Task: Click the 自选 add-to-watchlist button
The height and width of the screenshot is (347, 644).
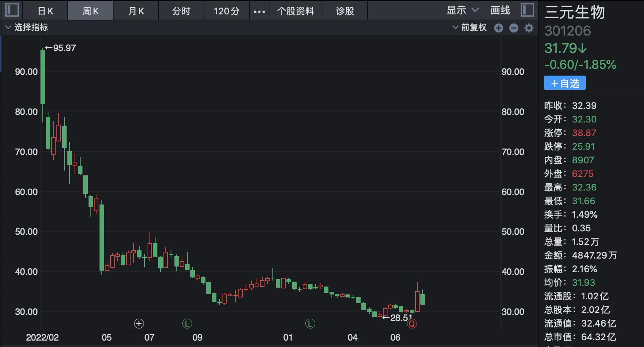Action: click(565, 83)
